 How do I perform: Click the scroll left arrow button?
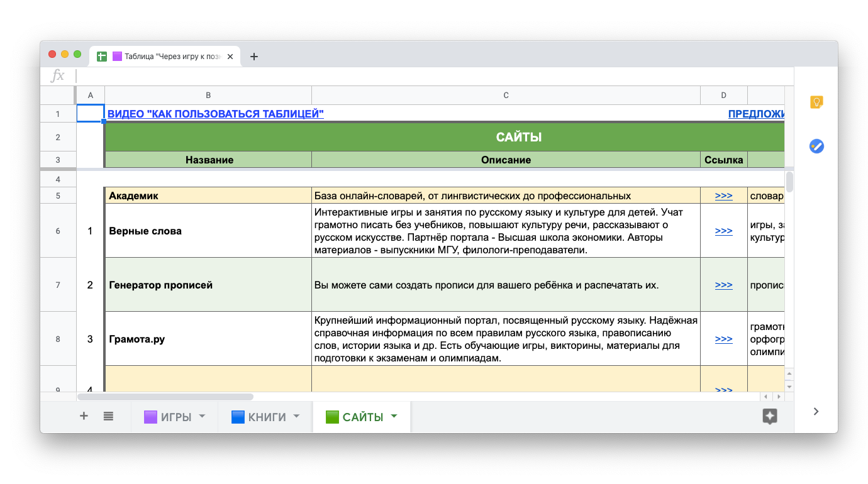click(766, 397)
